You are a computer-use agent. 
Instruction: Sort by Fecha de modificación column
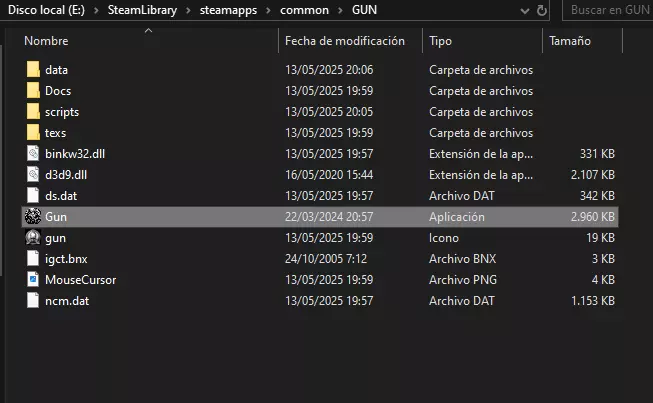point(344,41)
